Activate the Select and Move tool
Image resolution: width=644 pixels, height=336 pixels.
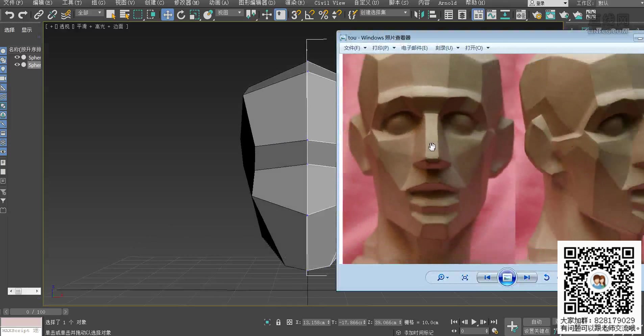[168, 15]
